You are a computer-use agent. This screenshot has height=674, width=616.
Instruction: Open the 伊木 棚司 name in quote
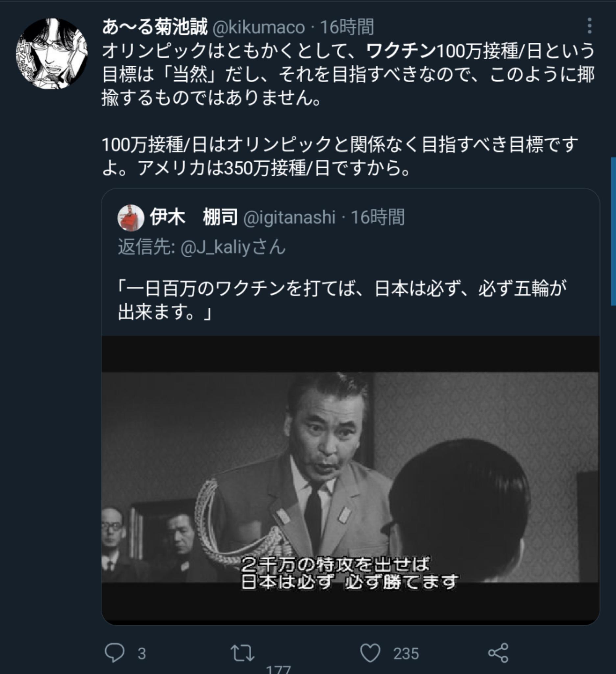(194, 217)
